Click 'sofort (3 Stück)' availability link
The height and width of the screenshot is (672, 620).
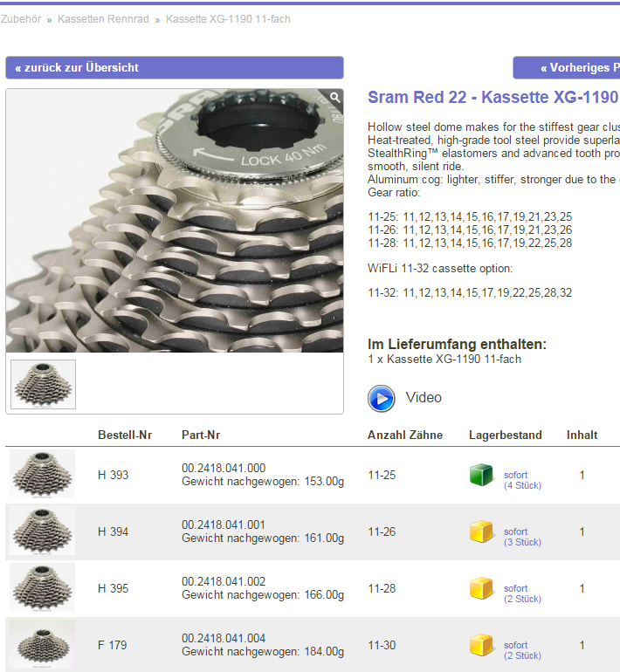(522, 537)
